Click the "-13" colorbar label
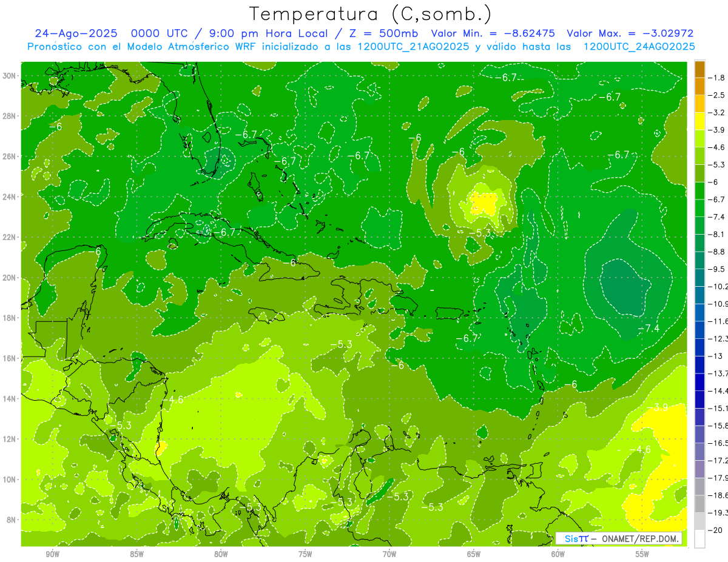Viewport: 728px width, 562px height. tap(715, 356)
